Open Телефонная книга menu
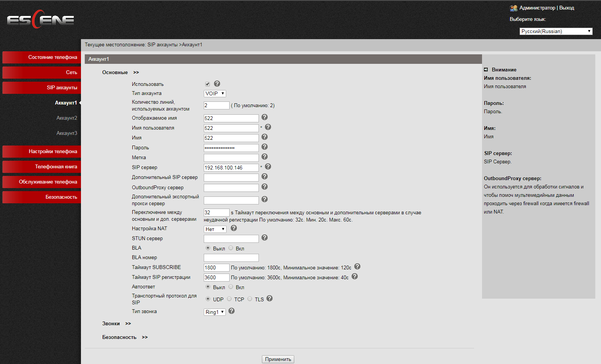 (41, 167)
